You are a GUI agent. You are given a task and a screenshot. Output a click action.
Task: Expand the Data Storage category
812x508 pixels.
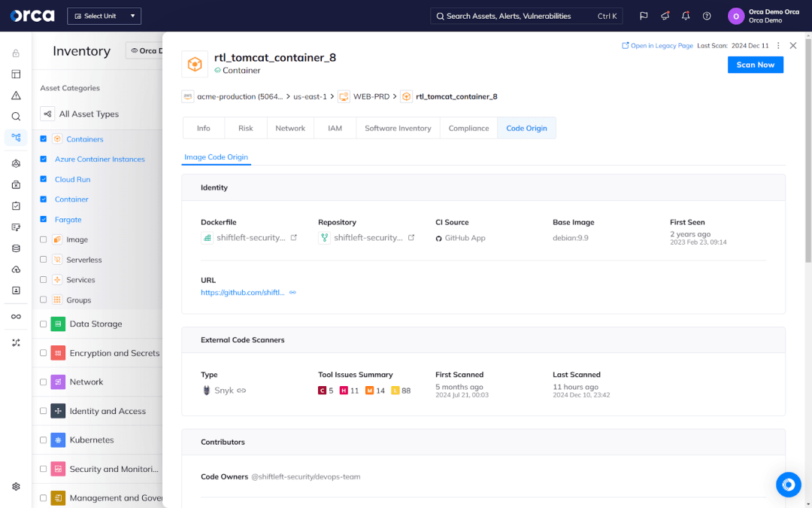coord(95,324)
